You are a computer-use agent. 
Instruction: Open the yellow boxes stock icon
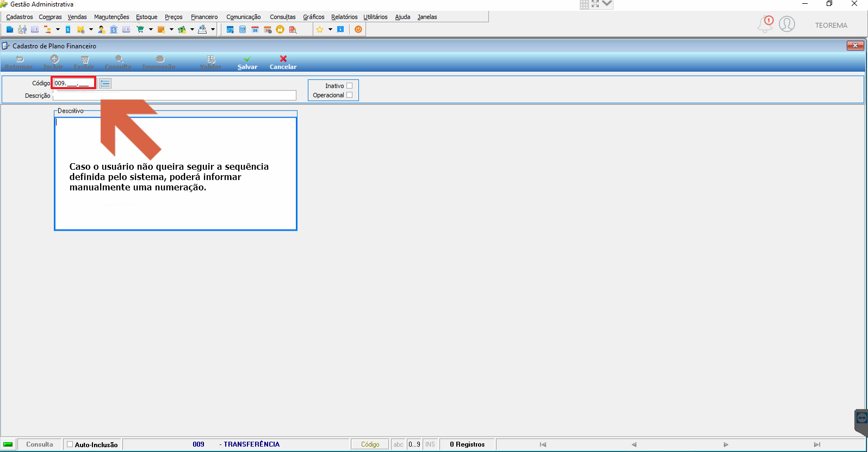click(x=80, y=29)
